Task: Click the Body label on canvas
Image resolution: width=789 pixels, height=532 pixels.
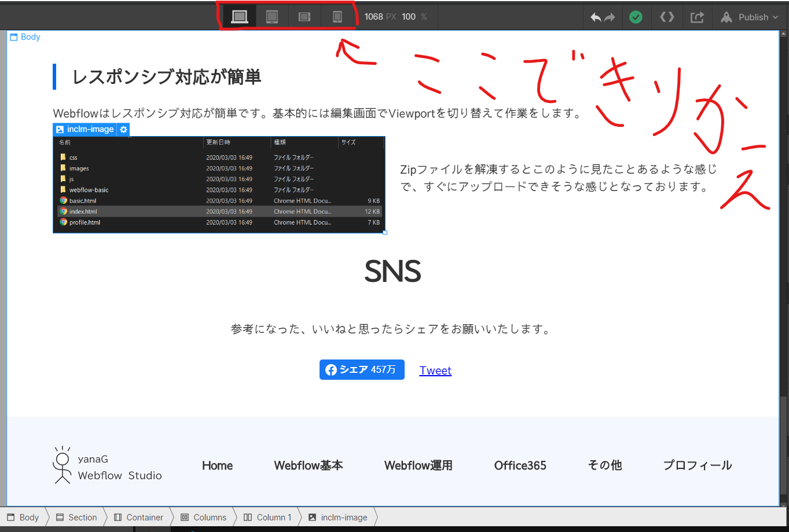Action: (x=25, y=37)
